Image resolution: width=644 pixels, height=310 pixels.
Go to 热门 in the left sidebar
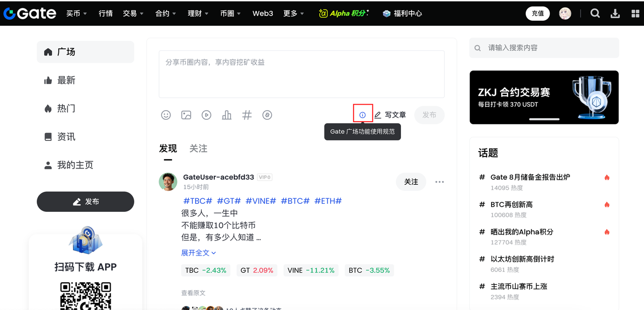click(66, 108)
